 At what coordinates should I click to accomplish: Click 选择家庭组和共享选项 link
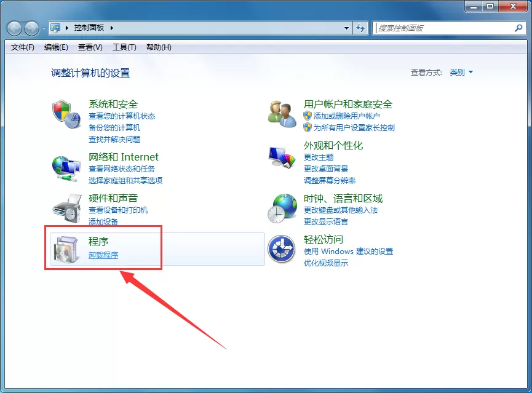(125, 180)
